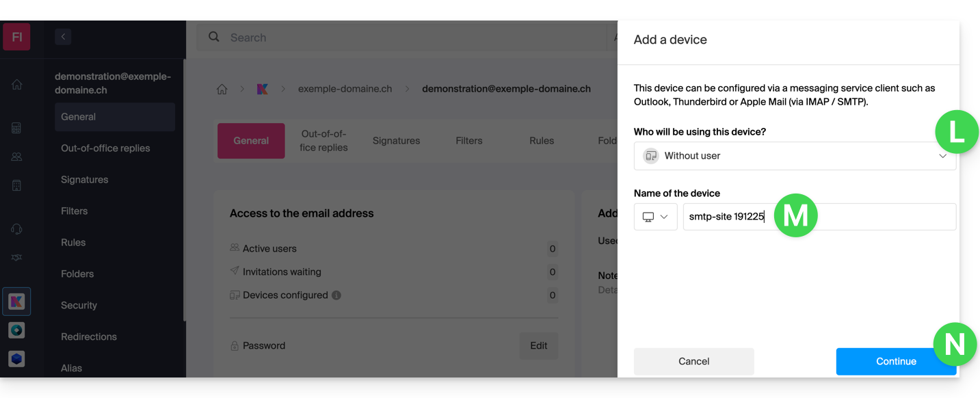The height and width of the screenshot is (398, 980).
Task: Click the info icon beside Devices configured
Action: (x=336, y=295)
